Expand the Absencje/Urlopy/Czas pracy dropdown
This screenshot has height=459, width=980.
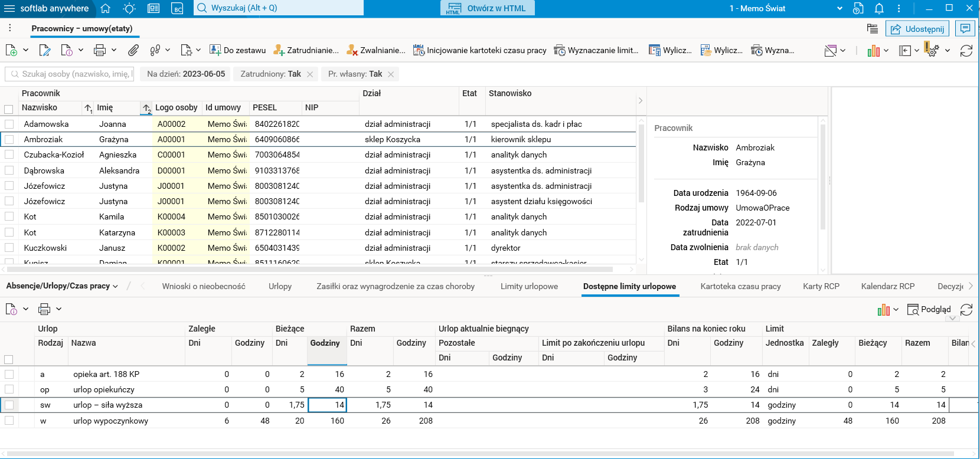click(x=62, y=286)
